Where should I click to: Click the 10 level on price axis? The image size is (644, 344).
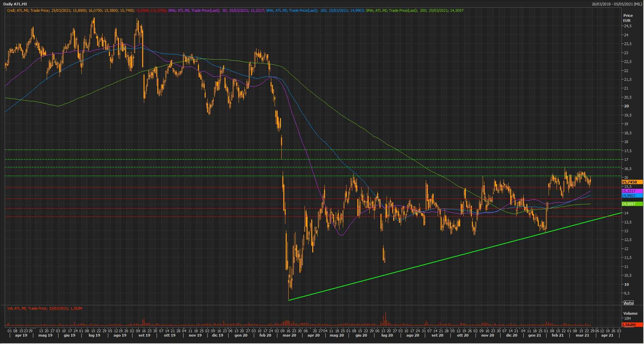[x=627, y=284]
